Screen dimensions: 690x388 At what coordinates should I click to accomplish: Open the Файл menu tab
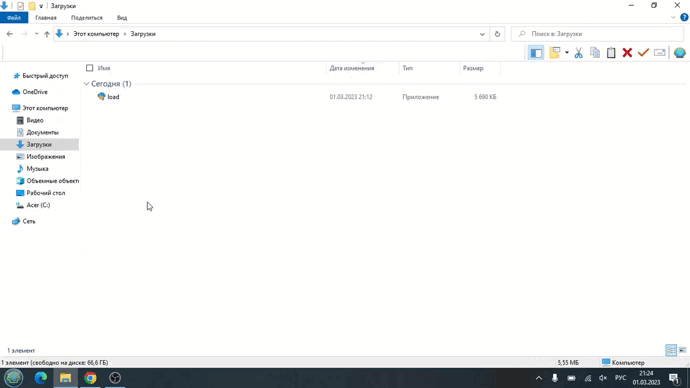click(x=14, y=18)
